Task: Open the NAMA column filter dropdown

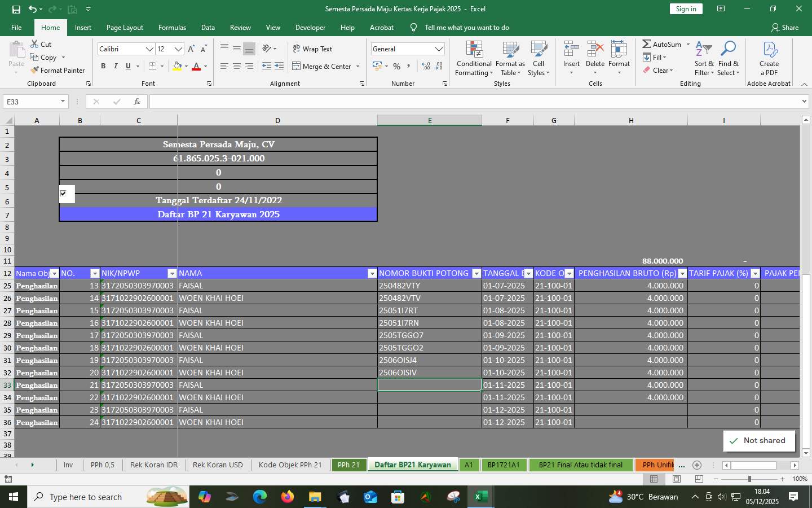Action: click(x=372, y=273)
